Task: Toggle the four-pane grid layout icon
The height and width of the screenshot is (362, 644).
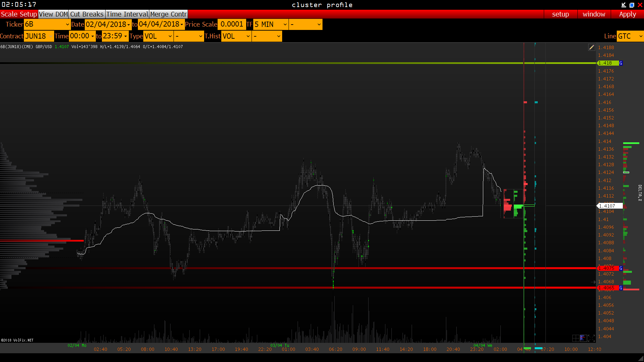Action: 576,338
